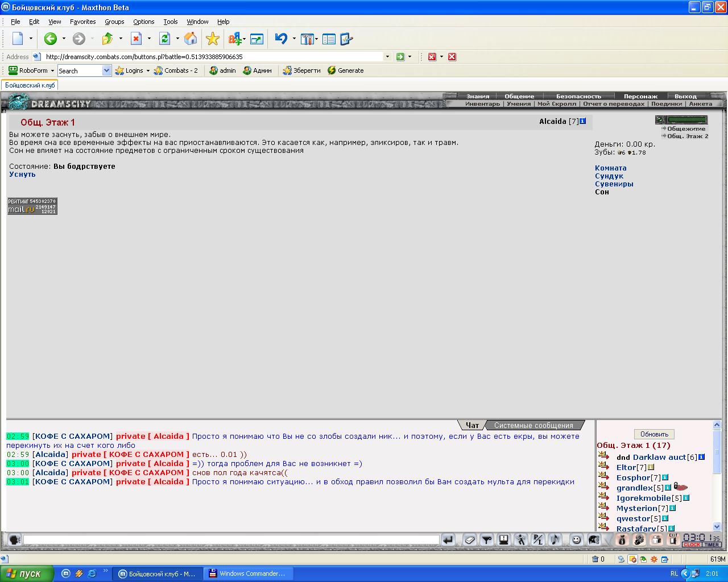The image size is (728, 582).
Task: Click info icon next to Eosphor[7]
Action: click(x=665, y=477)
